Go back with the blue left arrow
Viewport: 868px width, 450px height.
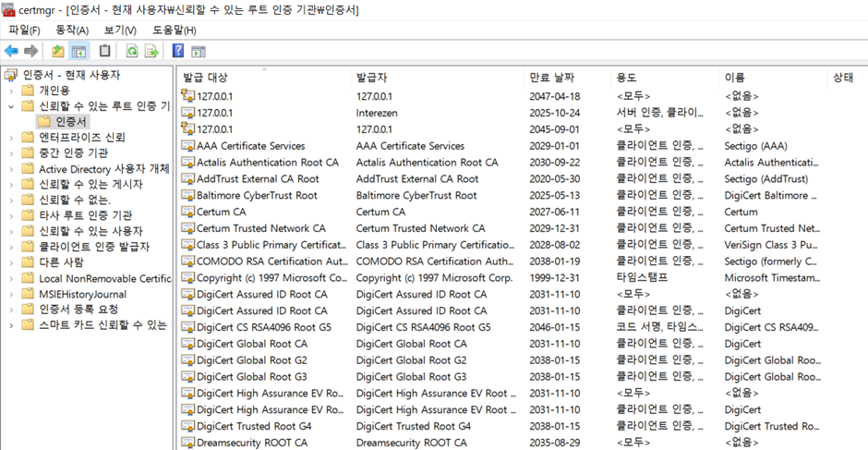tap(11, 51)
